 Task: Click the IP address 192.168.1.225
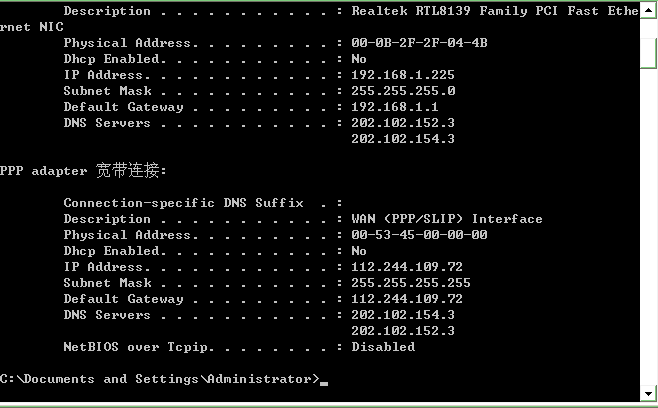pyautogui.click(x=403, y=75)
